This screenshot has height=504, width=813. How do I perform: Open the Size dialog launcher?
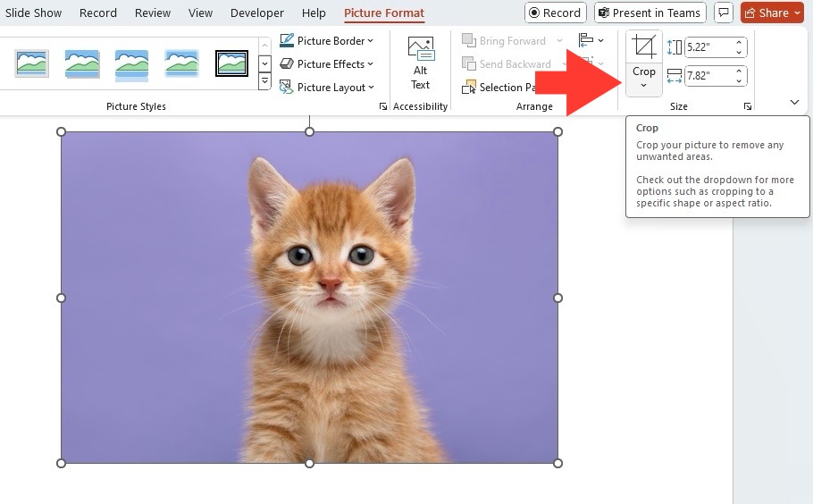coord(748,106)
